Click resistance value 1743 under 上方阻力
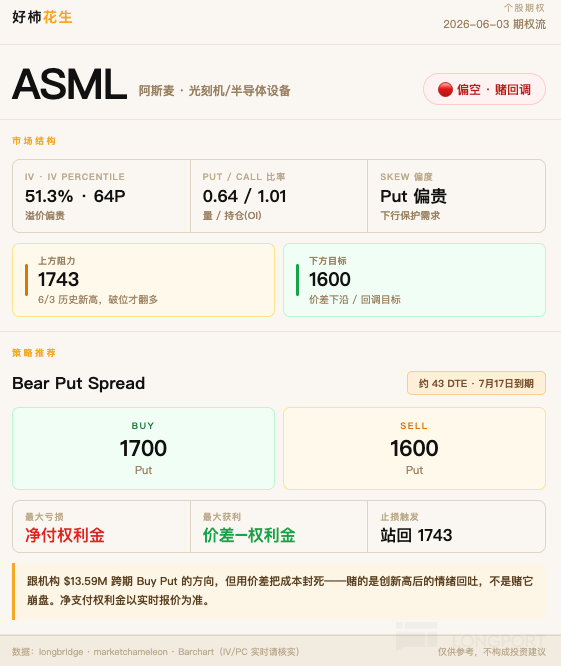The width and height of the screenshot is (561, 666). 59,279
